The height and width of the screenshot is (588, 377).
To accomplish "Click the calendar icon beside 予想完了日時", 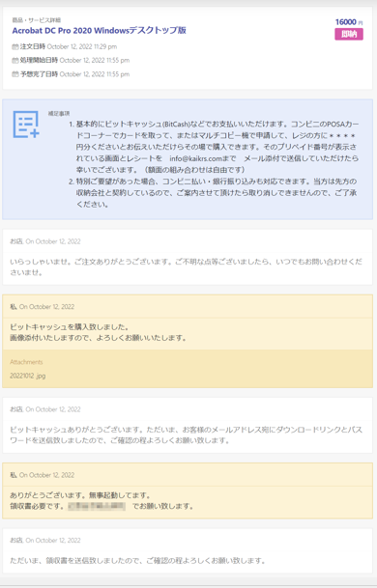I will pyautogui.click(x=15, y=74).
